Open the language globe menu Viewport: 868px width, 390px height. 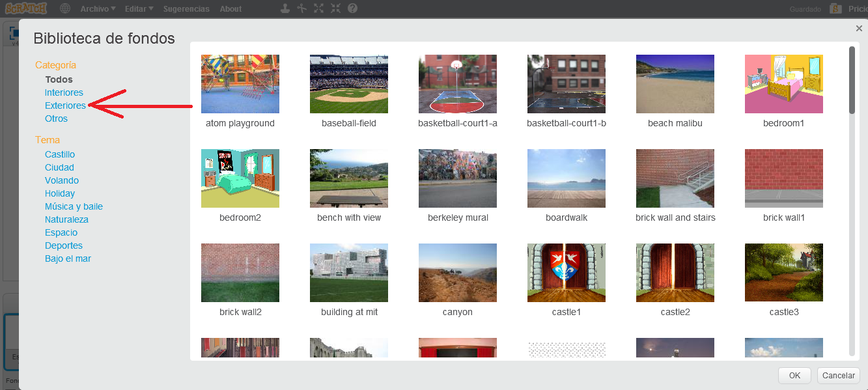[x=65, y=8]
